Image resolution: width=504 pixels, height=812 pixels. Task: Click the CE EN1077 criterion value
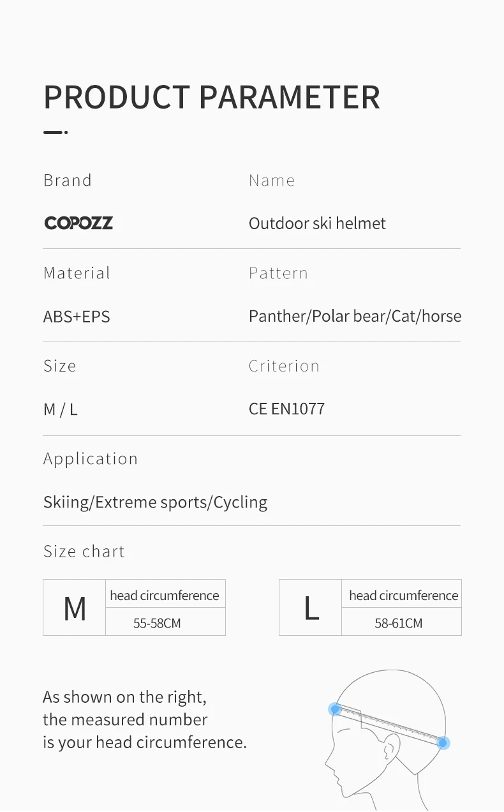click(x=286, y=409)
